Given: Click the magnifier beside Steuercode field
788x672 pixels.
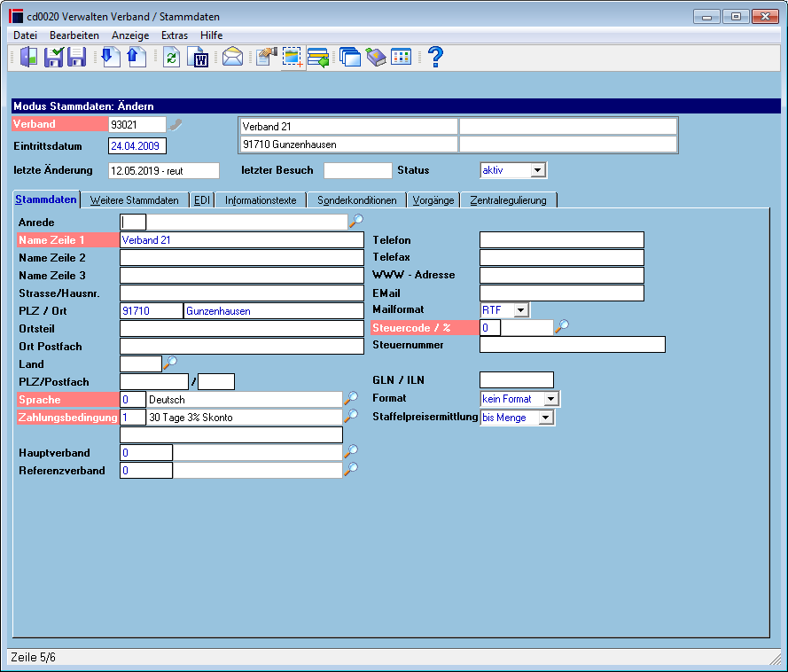Looking at the screenshot, I should pyautogui.click(x=562, y=326).
